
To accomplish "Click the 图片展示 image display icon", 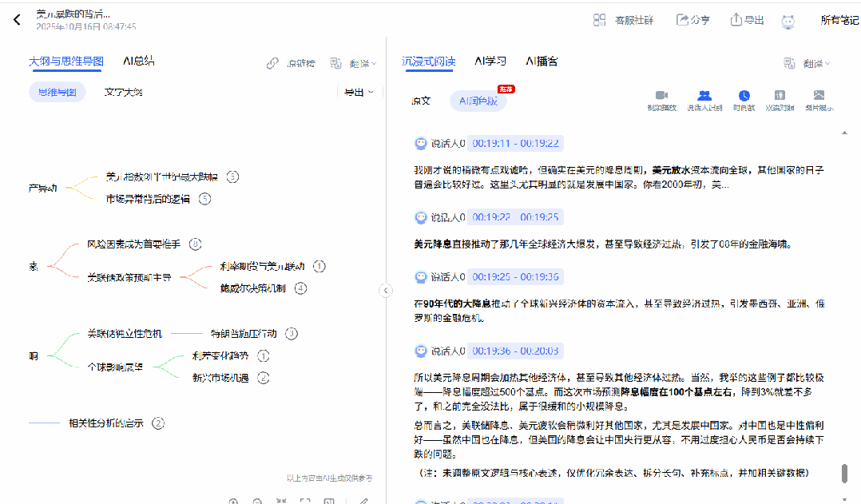I will [819, 100].
